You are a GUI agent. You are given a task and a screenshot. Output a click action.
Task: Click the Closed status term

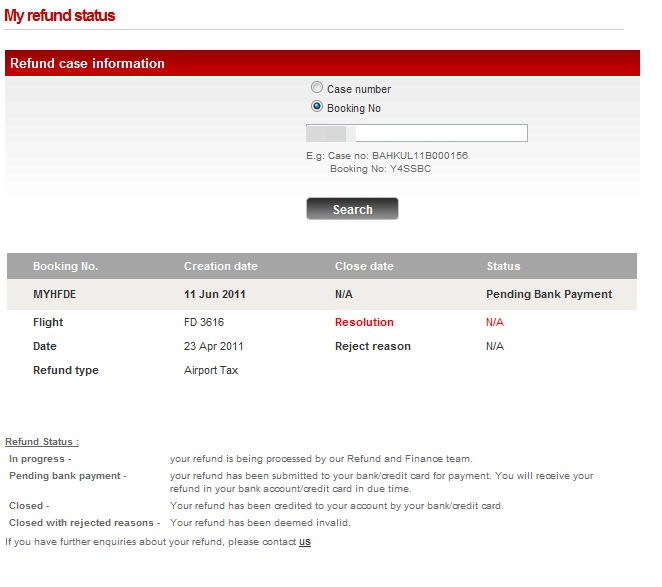click(29, 506)
